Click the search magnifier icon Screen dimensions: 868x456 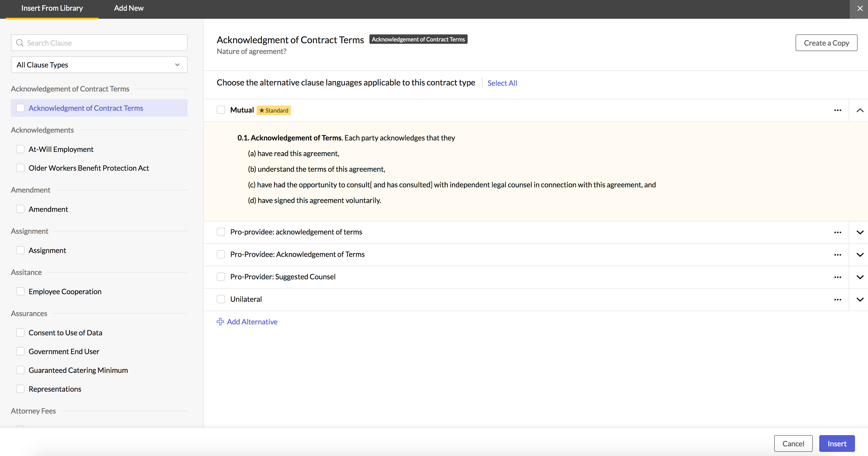(x=20, y=43)
